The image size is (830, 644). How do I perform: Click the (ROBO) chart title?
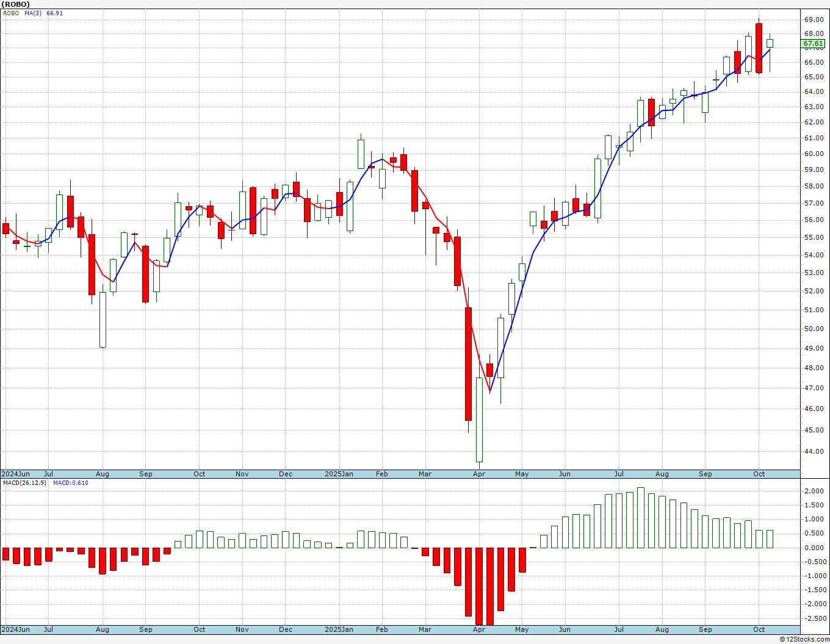click(16, 4)
